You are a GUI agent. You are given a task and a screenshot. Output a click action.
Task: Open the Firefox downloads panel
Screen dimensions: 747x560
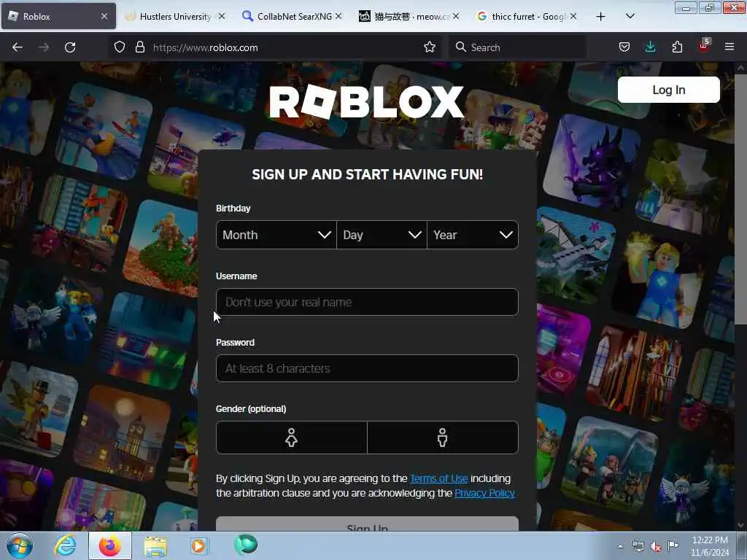pyautogui.click(x=650, y=47)
